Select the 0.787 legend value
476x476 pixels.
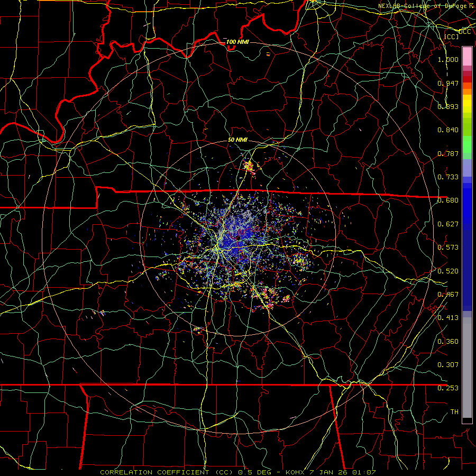point(448,153)
